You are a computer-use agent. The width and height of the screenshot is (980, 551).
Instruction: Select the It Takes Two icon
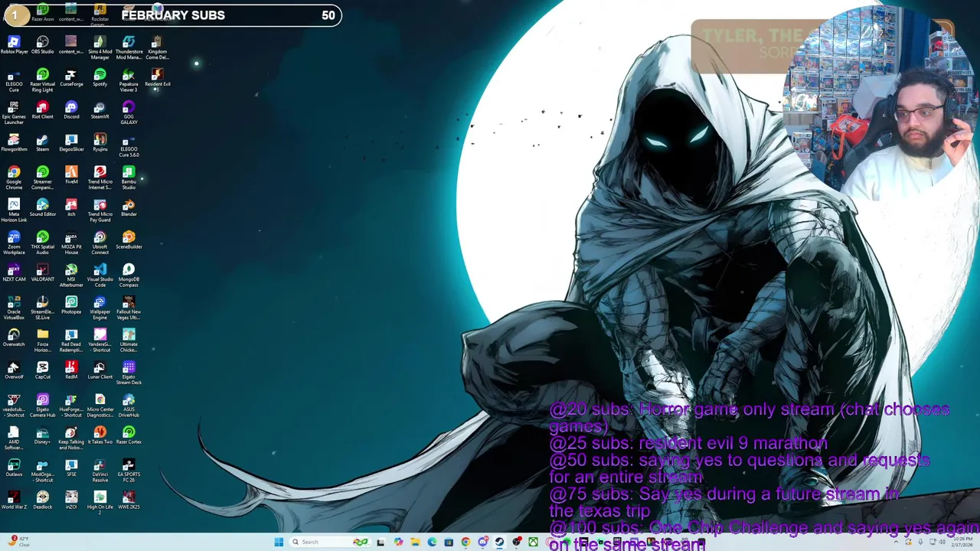(x=100, y=435)
